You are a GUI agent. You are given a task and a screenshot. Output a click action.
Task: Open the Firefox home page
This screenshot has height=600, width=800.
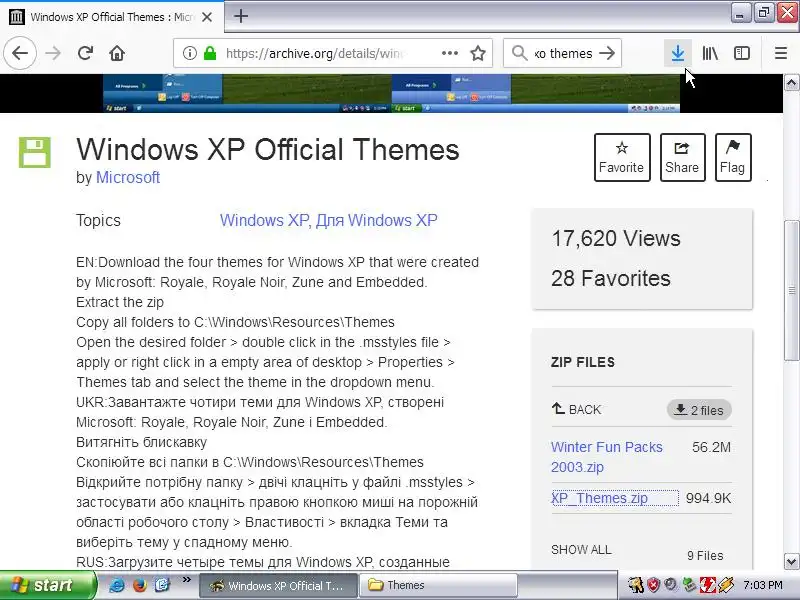click(117, 53)
